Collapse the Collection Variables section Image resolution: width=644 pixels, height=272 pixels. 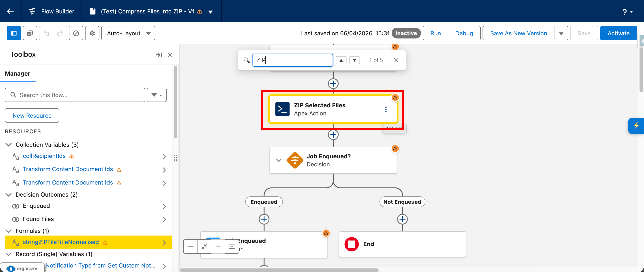tap(8, 144)
